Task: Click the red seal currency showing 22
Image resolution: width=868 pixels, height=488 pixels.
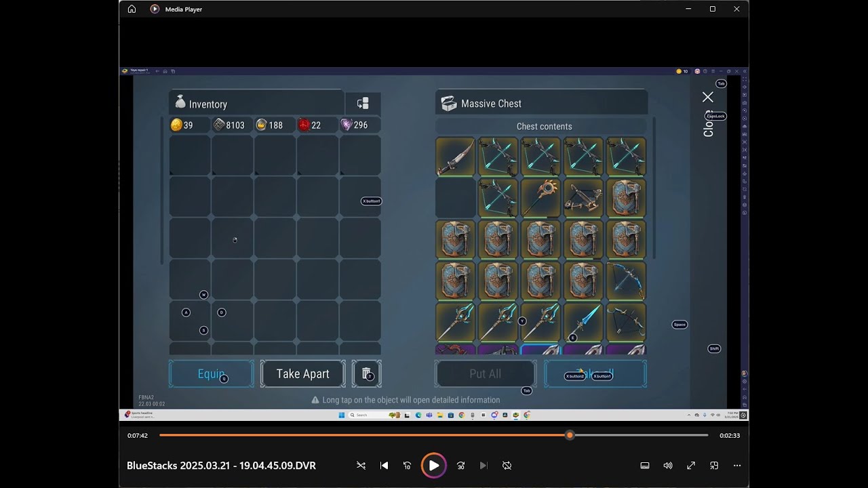Action: 311,125
